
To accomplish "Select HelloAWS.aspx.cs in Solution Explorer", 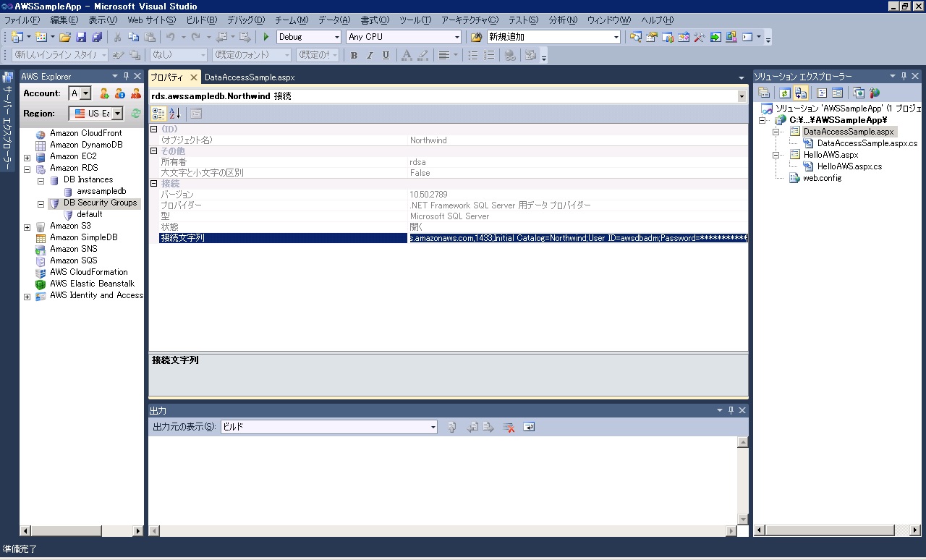I will point(849,166).
